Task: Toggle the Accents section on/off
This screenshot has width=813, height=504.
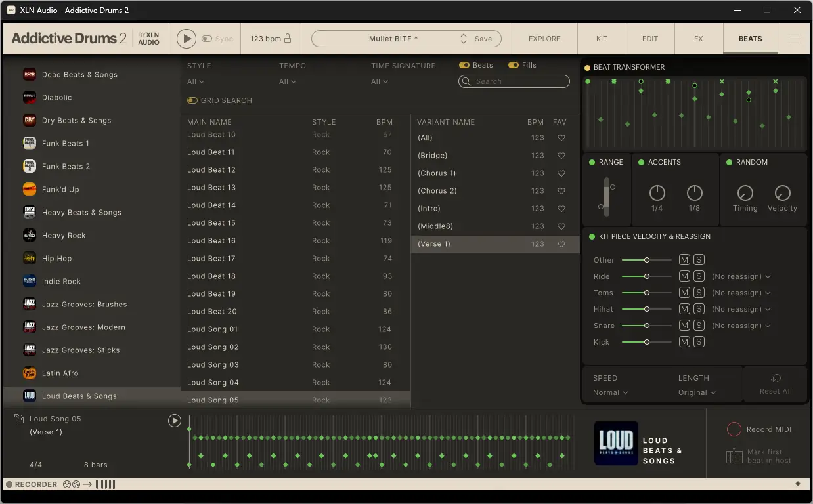Action: (640, 163)
